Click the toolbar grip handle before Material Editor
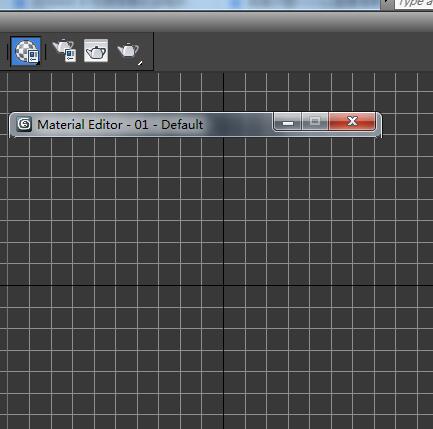This screenshot has height=429, width=433. click(7, 51)
